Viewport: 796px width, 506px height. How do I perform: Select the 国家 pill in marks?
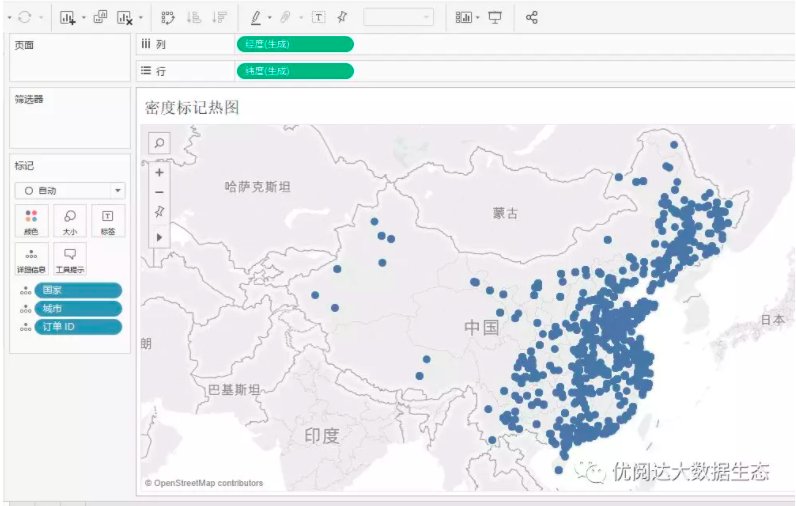point(78,290)
